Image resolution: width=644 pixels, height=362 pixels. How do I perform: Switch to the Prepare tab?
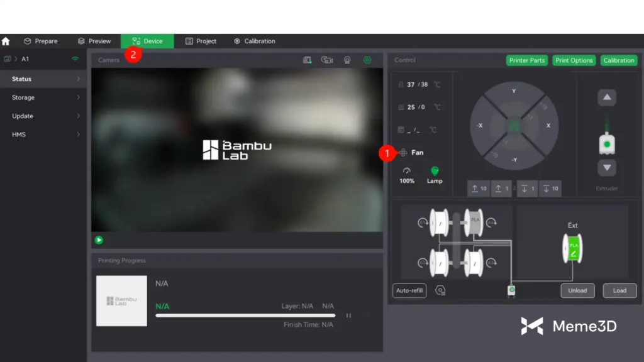point(41,41)
